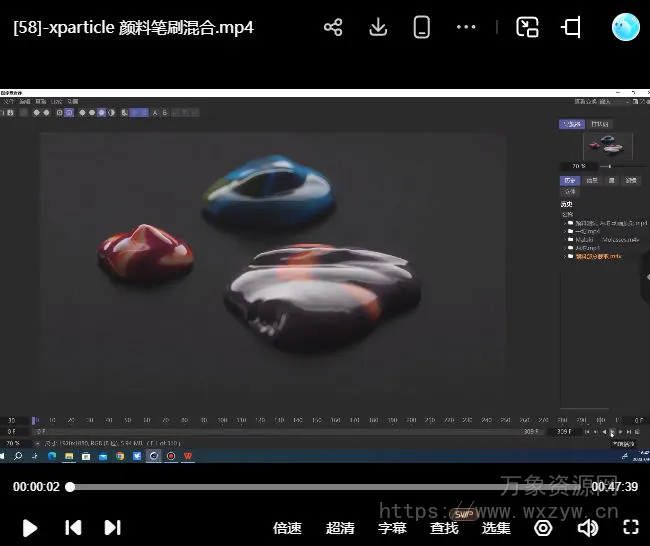Click the user avatar icon
This screenshot has width=650, height=546.
[626, 27]
